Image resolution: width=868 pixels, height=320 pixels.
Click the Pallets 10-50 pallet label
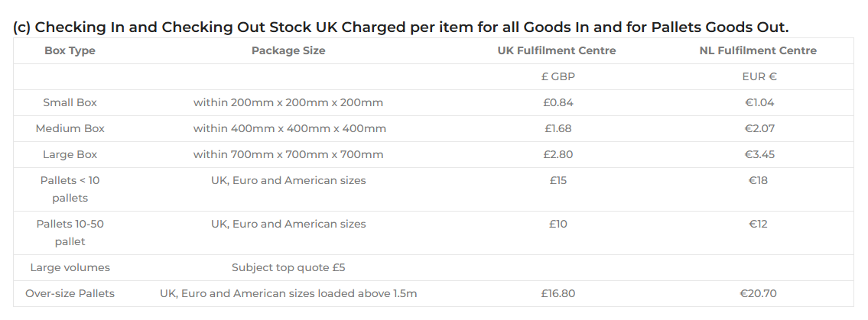[70, 232]
